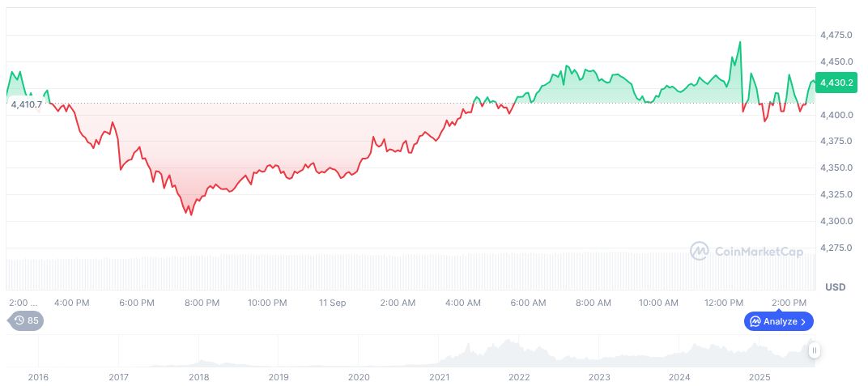Click the history clock icon badge showing 85
The image size is (868, 386).
(26, 320)
